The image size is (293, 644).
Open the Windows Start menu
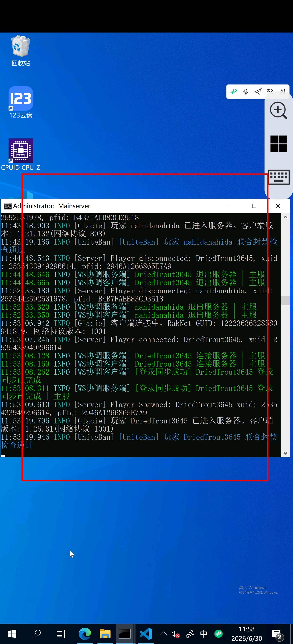pos(12,634)
